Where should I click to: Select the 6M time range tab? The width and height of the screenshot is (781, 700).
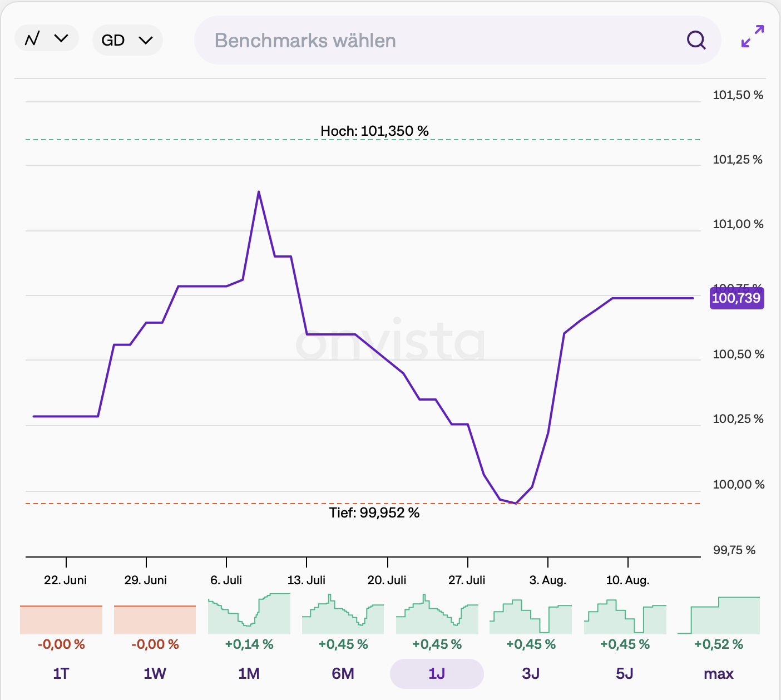pos(343,674)
